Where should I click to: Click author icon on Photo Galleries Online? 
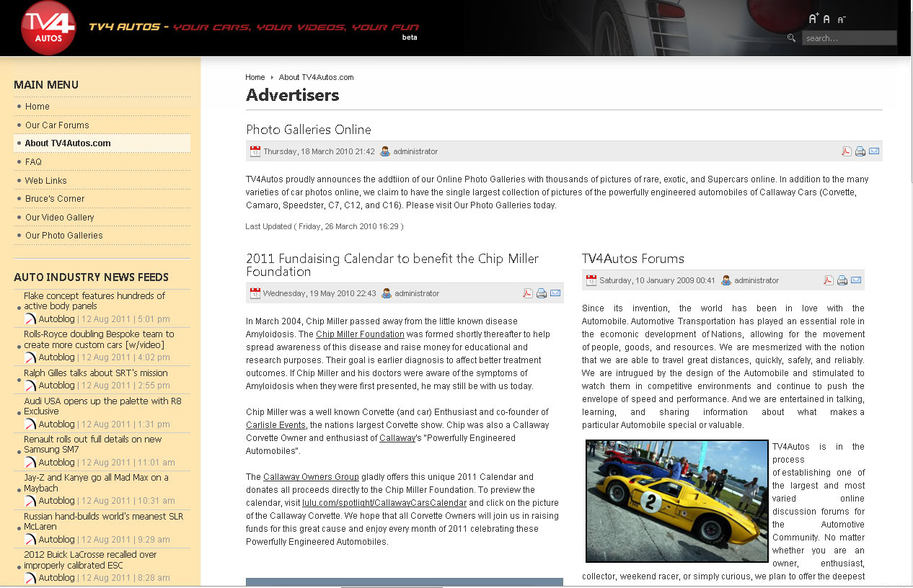click(385, 151)
